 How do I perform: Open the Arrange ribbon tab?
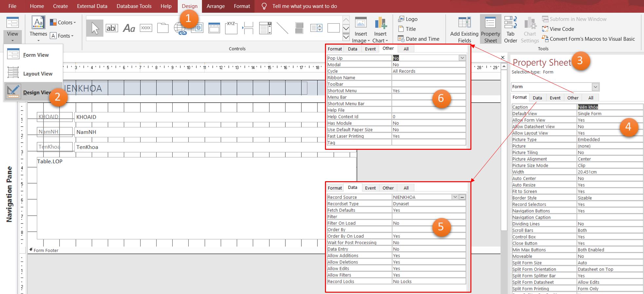pos(216,6)
